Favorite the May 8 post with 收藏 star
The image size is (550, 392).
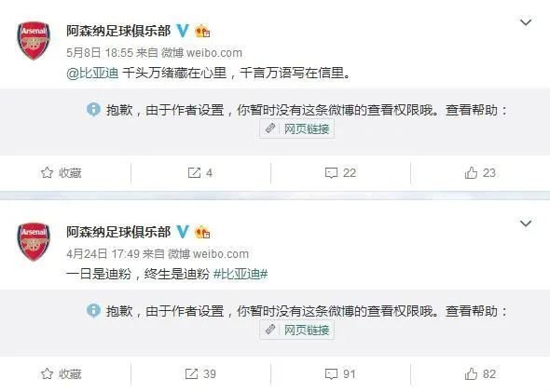tap(61, 172)
